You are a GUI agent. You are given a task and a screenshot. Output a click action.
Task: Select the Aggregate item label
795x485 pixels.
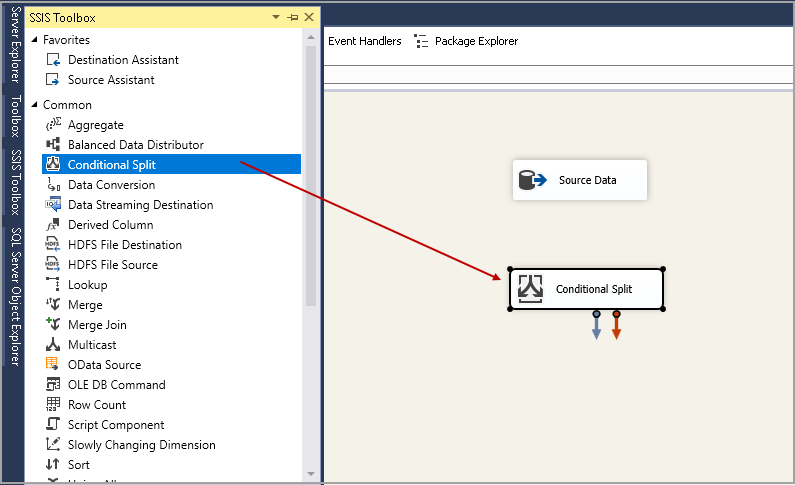click(96, 125)
